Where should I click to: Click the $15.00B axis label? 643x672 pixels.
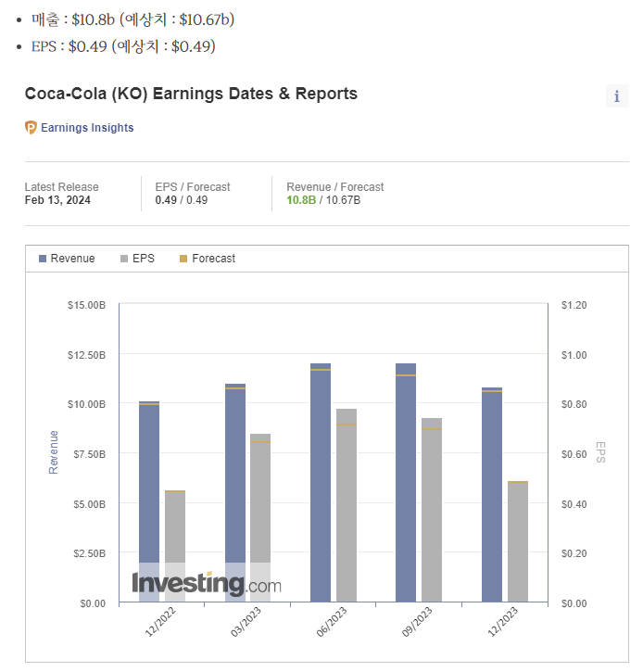[86, 305]
